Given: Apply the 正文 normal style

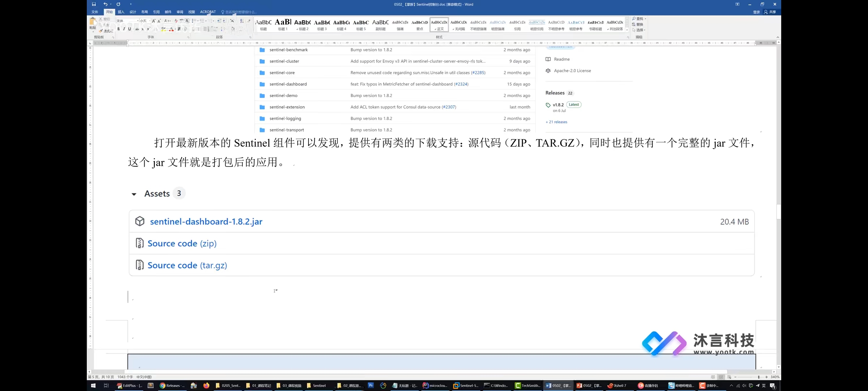Looking at the screenshot, I should [439, 25].
